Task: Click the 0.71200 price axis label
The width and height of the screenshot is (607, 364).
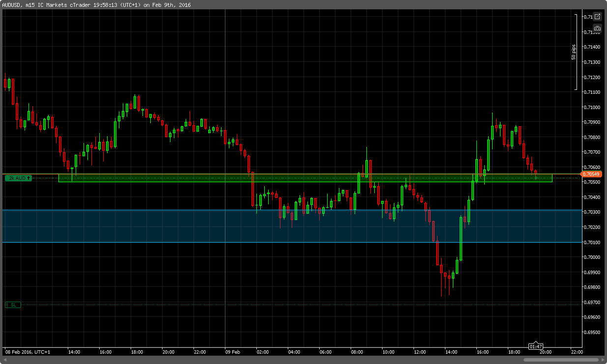Action: point(591,77)
